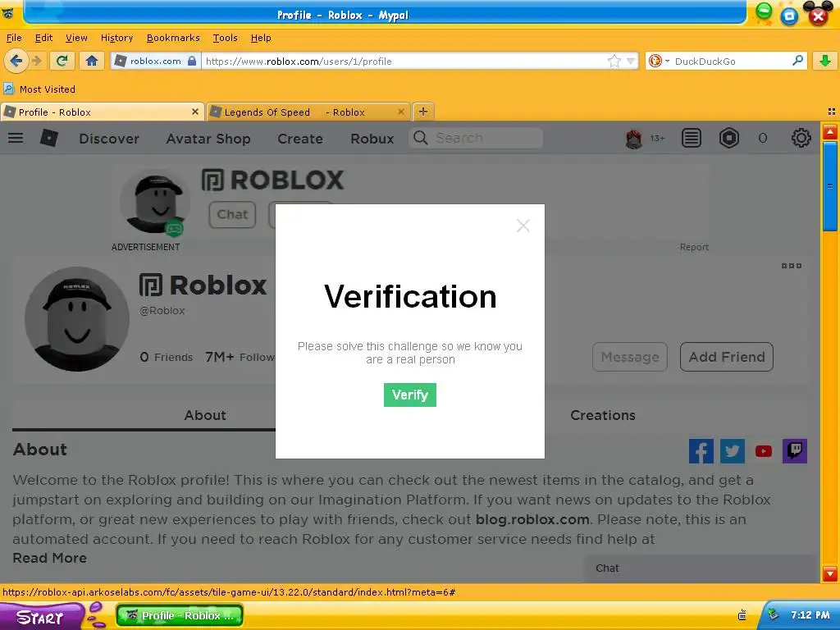Click the Forward arrow button

tap(37, 61)
